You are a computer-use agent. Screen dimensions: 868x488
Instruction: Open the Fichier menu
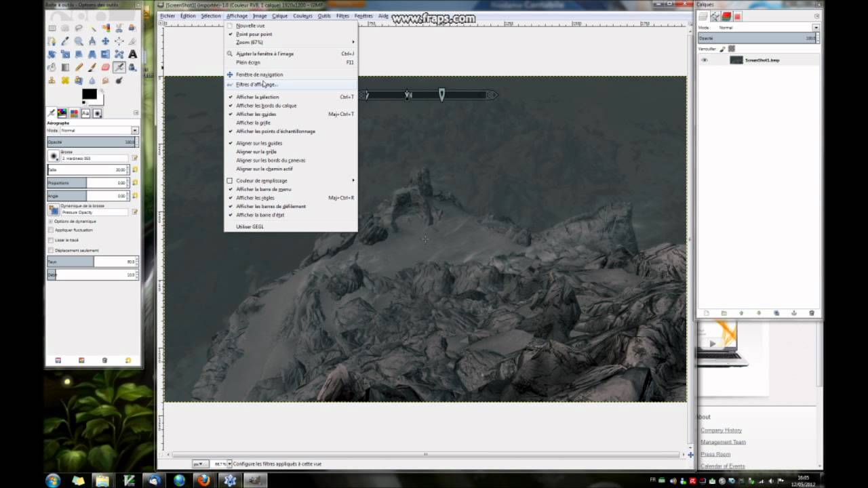pyautogui.click(x=167, y=16)
